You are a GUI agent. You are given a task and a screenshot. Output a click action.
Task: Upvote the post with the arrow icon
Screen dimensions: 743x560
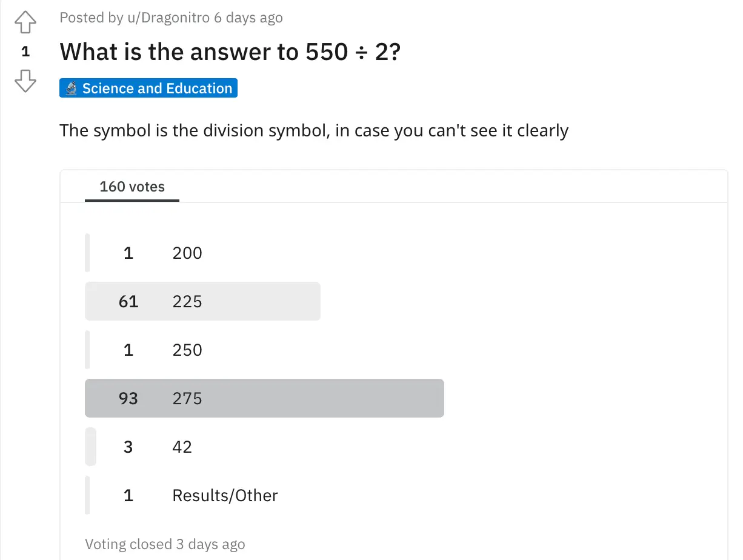25,22
